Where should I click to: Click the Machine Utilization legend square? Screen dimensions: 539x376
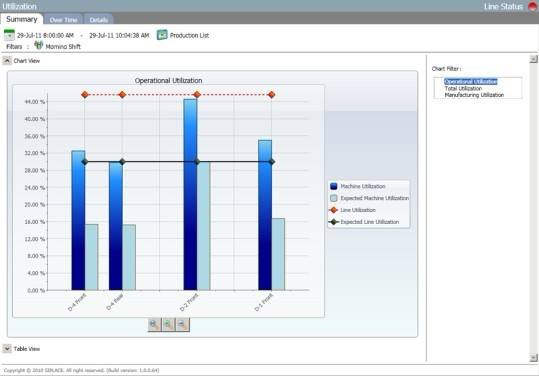pos(333,186)
